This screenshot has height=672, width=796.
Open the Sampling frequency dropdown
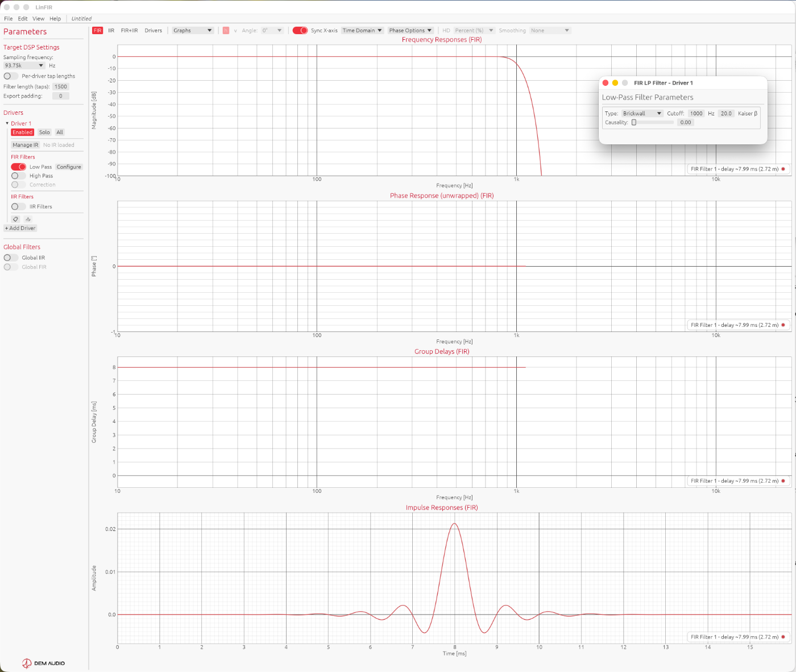[x=24, y=65]
